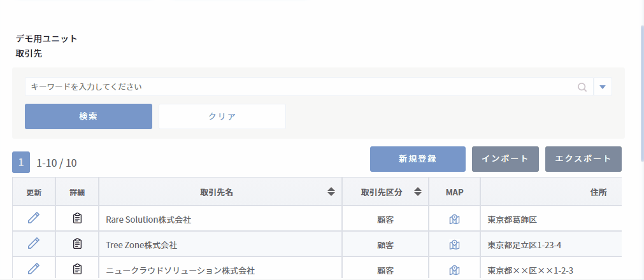Click 顧客 cell in ニュークラウドソリューション row
Image resolution: width=644 pixels, height=280 pixels.
[385, 269]
